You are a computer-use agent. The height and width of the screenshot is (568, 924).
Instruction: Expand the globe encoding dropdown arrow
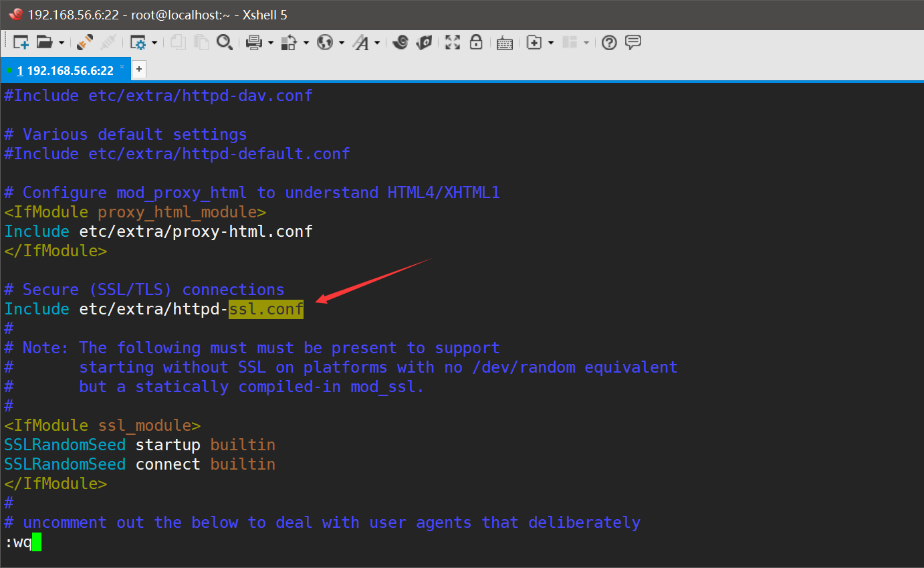[342, 43]
